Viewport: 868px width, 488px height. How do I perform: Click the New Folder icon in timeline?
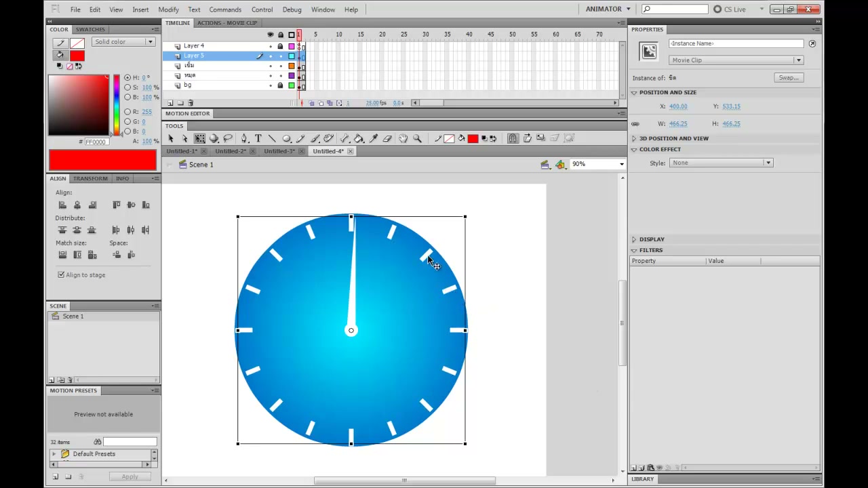pyautogui.click(x=180, y=103)
